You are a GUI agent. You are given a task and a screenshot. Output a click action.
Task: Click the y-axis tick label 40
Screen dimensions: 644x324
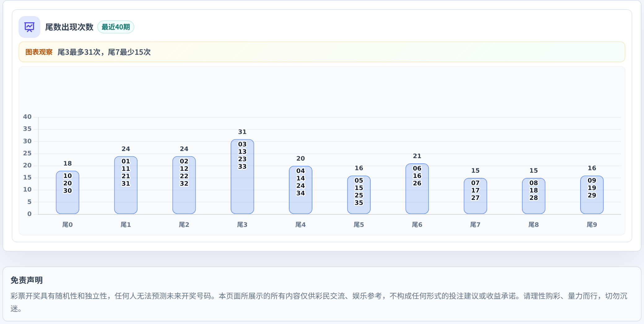pyautogui.click(x=27, y=117)
